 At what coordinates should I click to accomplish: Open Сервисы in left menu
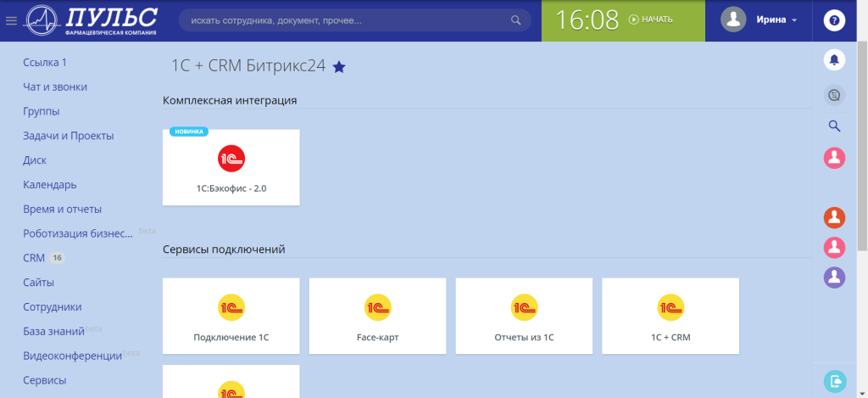(45, 380)
